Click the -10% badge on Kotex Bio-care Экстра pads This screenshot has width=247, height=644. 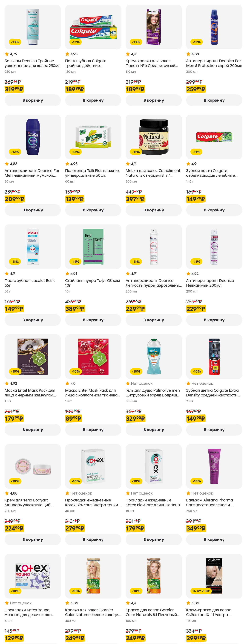75,481
